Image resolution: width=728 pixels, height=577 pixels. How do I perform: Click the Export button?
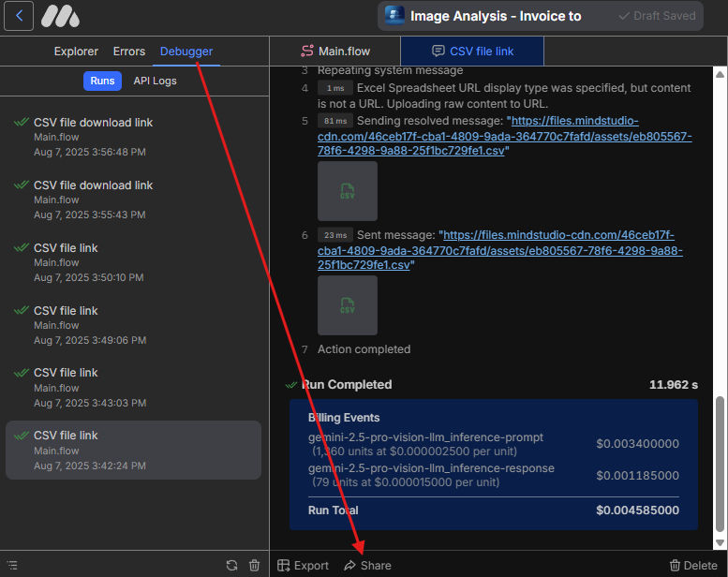point(304,565)
